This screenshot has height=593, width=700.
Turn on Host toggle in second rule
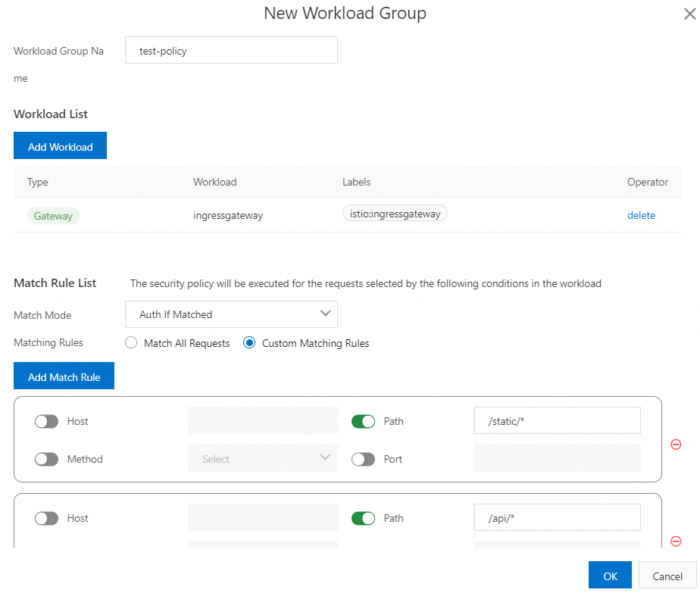coord(46,519)
